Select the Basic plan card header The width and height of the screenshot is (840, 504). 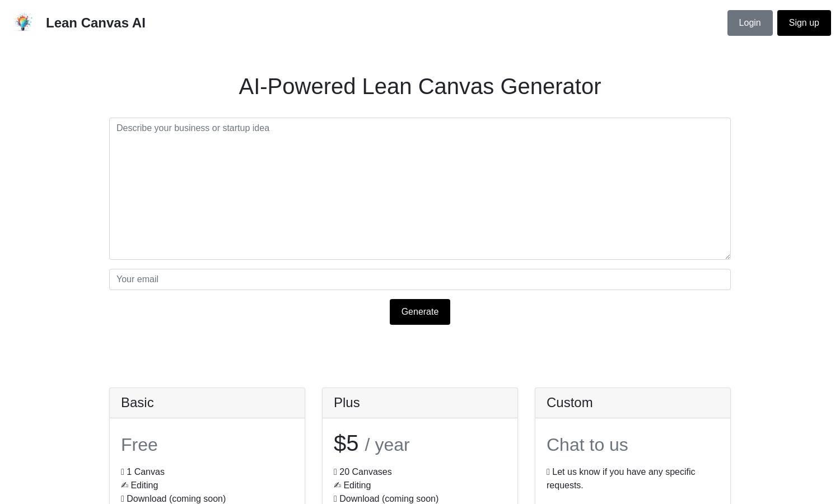[x=207, y=403]
